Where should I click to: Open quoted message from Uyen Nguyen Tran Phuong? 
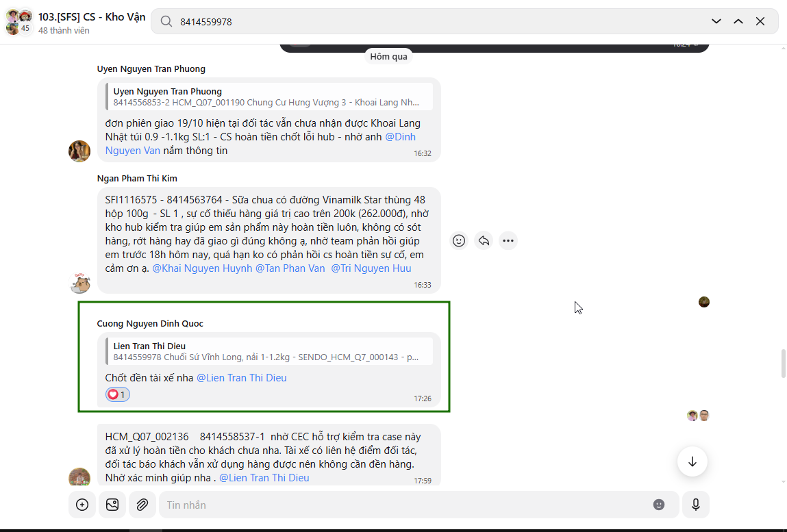pyautogui.click(x=269, y=97)
